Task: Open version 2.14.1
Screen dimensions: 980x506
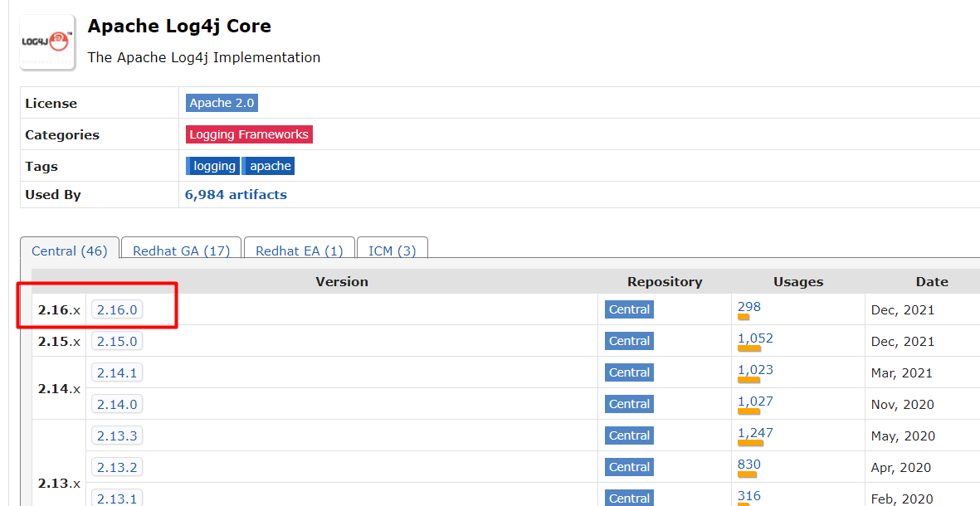Action: [117, 373]
